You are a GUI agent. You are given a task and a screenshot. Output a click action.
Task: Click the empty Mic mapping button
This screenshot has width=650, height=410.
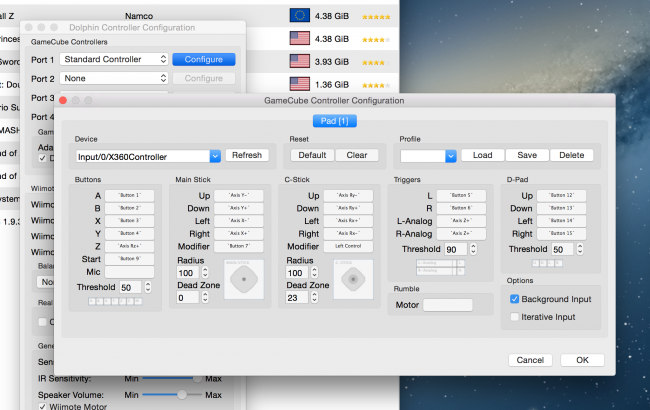click(x=130, y=272)
